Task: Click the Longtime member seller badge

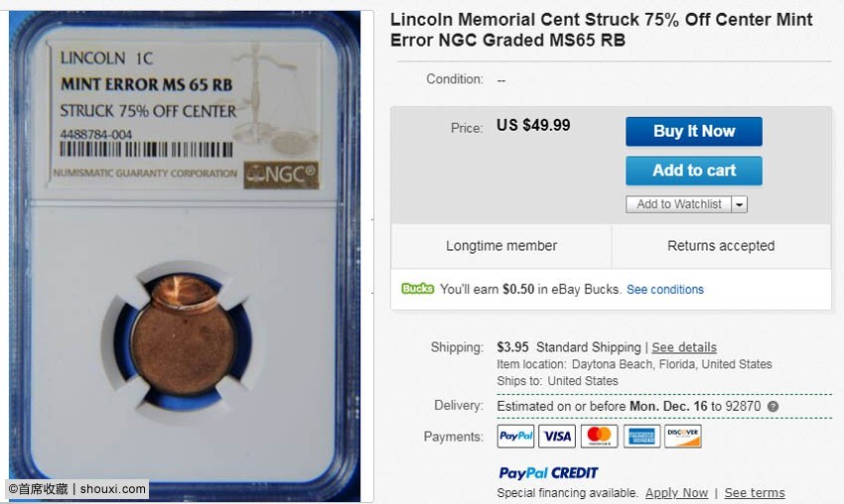Action: pos(501,246)
